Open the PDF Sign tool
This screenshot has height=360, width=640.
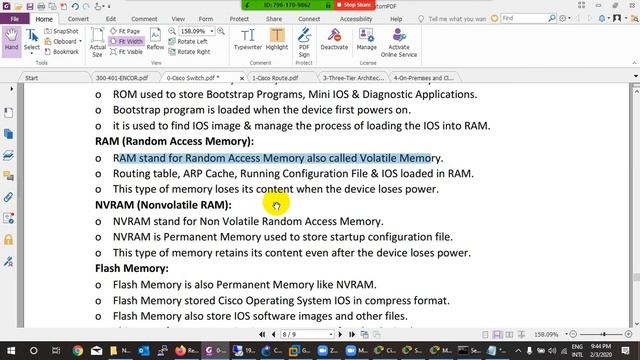[x=304, y=42]
